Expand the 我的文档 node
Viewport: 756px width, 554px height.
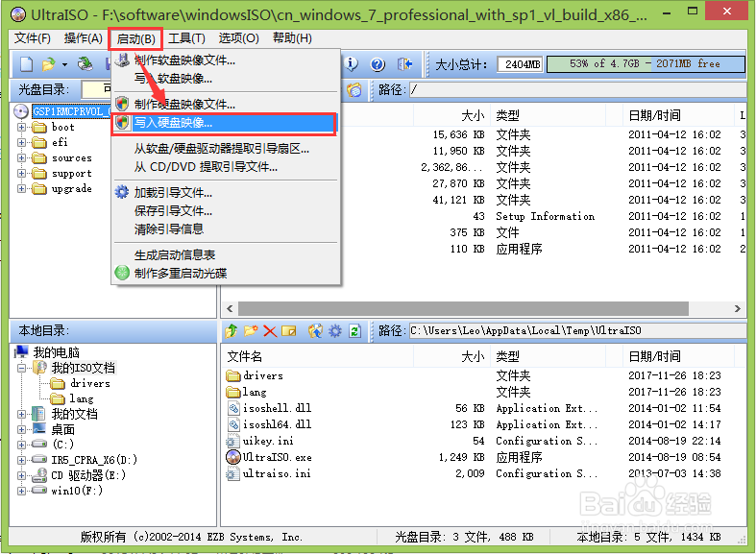pos(21,414)
